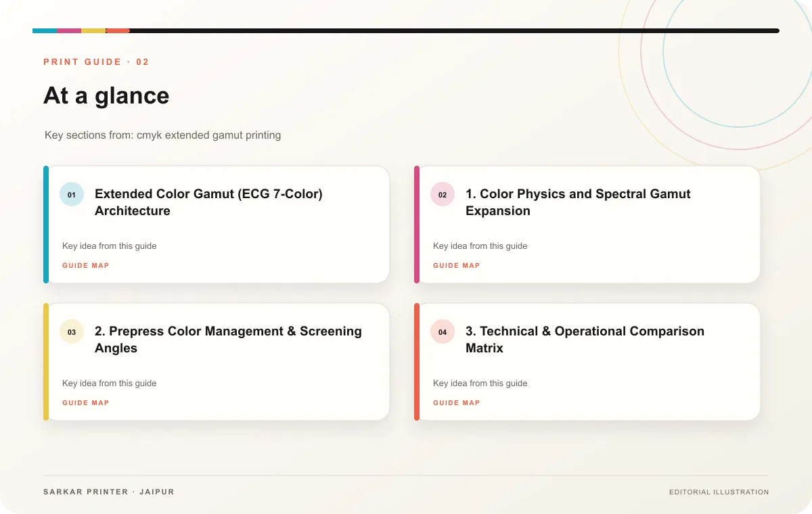Click 'Key idea from this guide' in card 04
Image resolution: width=812 pixels, height=514 pixels.
(480, 383)
